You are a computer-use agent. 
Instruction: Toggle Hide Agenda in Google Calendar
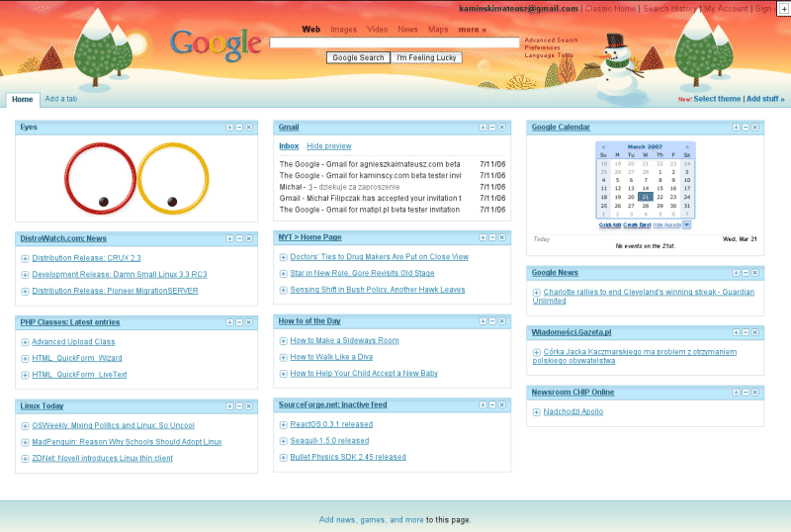tap(665, 224)
